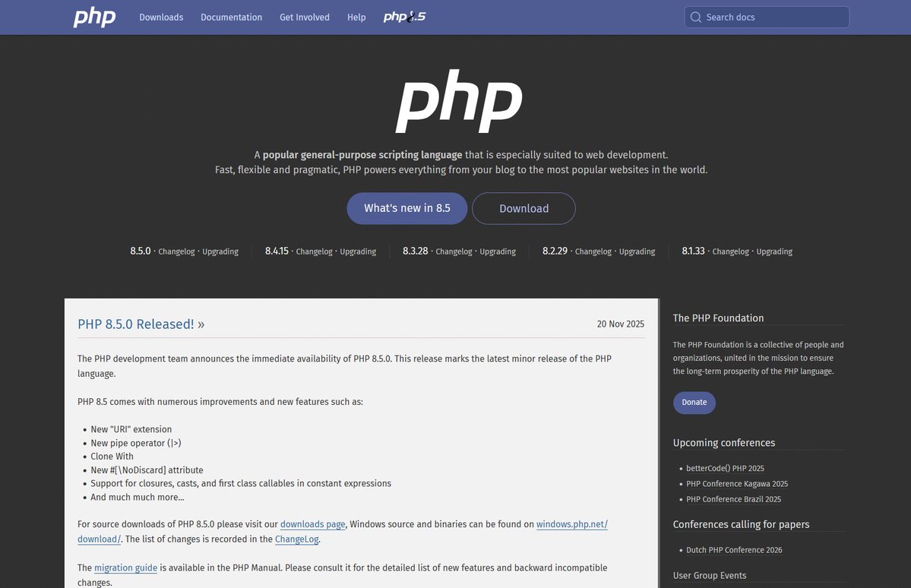Open the Help section

coord(356,17)
